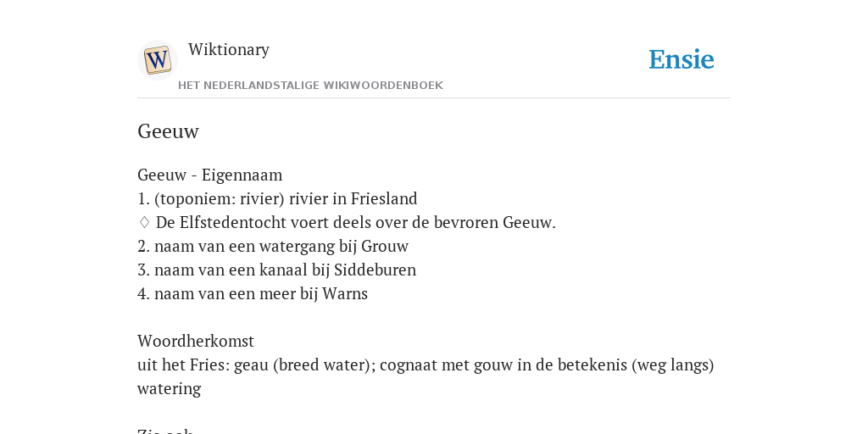Click the partially visible 'Zie ook' heading
Image resolution: width=868 pixels, height=434 pixels.
point(165,431)
